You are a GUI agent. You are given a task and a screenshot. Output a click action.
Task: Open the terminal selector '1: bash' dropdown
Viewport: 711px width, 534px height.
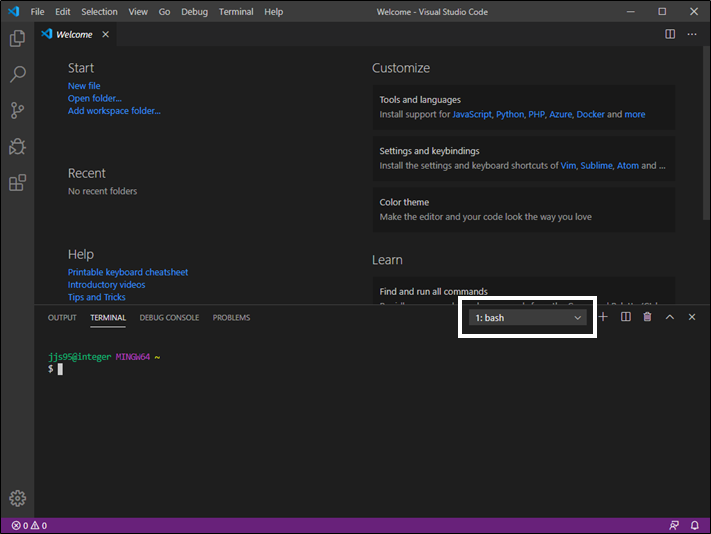(527, 318)
